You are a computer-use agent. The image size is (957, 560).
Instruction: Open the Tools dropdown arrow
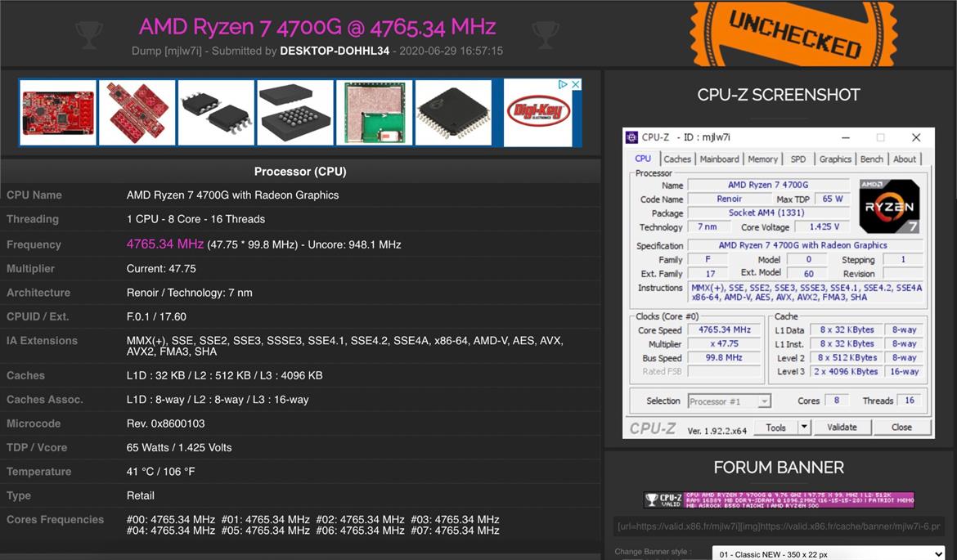pos(804,427)
